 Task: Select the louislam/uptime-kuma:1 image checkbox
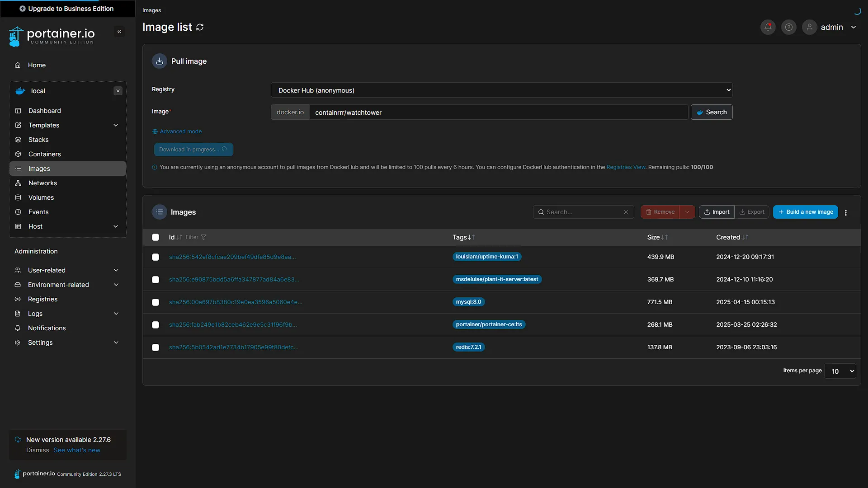156,257
